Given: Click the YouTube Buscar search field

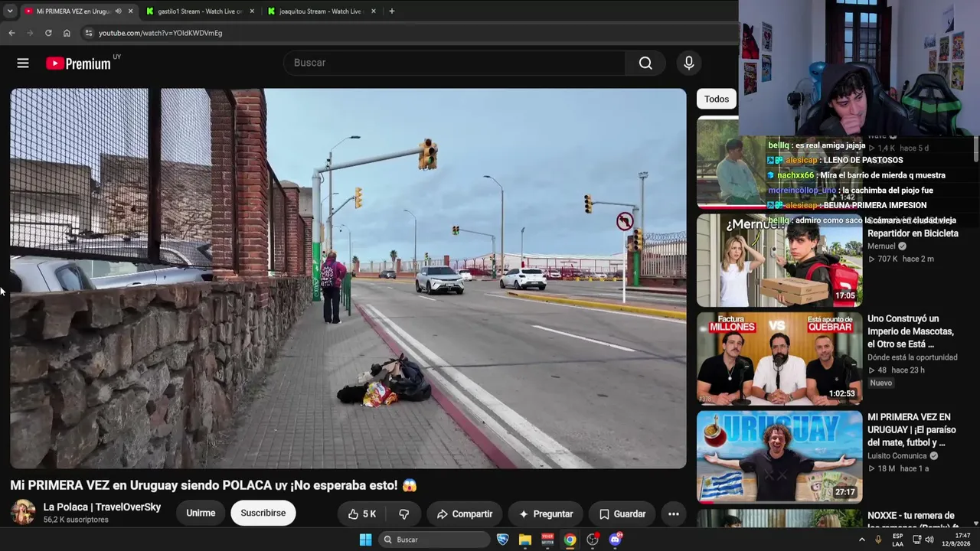Looking at the screenshot, I should [x=455, y=63].
